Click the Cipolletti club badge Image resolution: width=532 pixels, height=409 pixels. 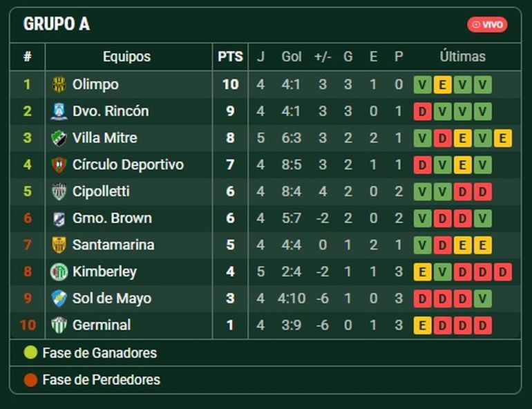[x=59, y=192]
